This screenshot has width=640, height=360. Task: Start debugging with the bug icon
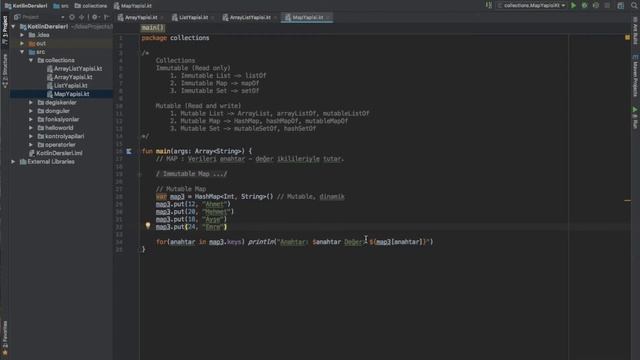(x=584, y=6)
